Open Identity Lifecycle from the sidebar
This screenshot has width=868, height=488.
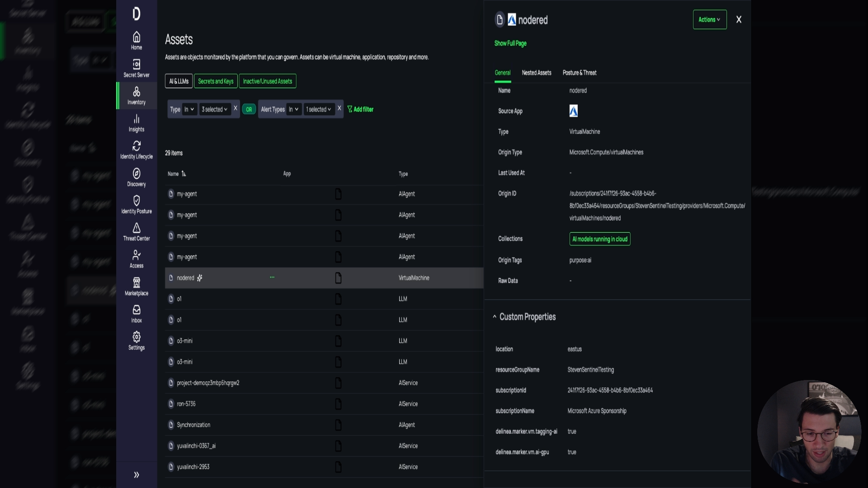[x=136, y=150]
